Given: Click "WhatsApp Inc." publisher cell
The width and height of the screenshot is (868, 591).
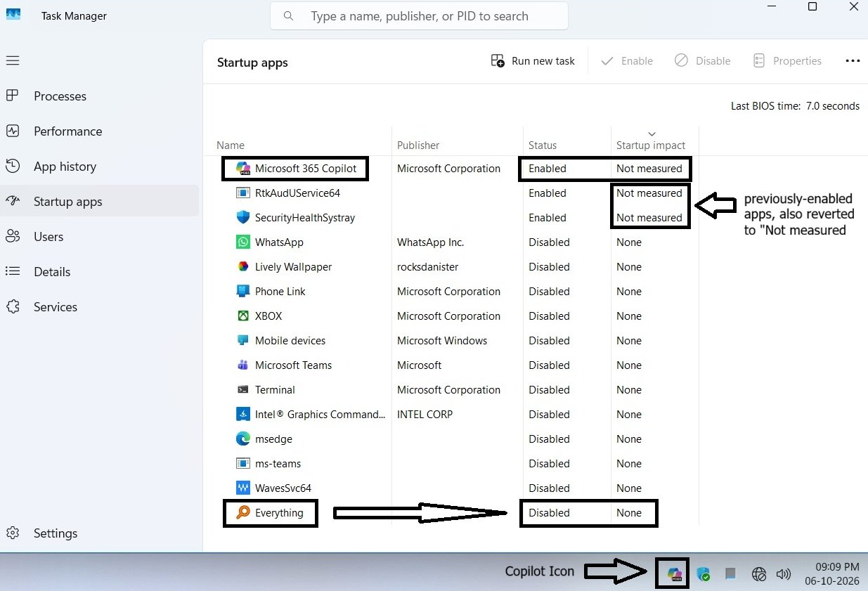Looking at the screenshot, I should (x=430, y=242).
